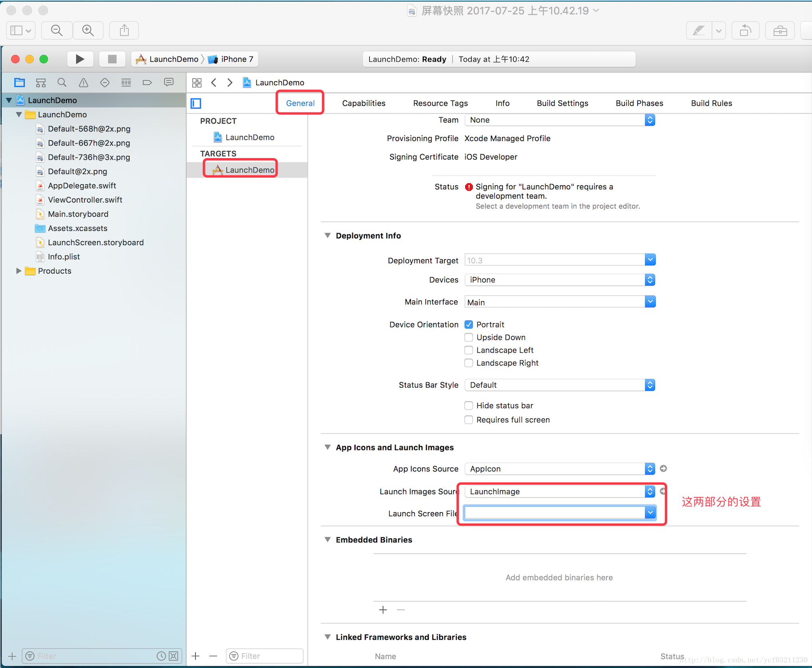Toggle the Portrait orientation checkbox
The height and width of the screenshot is (668, 812).
pos(468,324)
